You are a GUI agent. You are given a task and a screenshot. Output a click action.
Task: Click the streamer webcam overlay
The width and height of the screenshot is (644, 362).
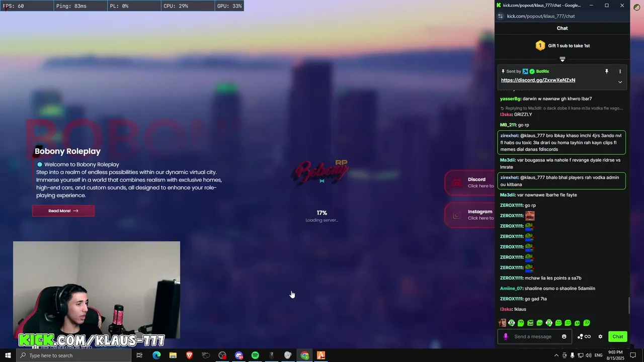pos(97,290)
